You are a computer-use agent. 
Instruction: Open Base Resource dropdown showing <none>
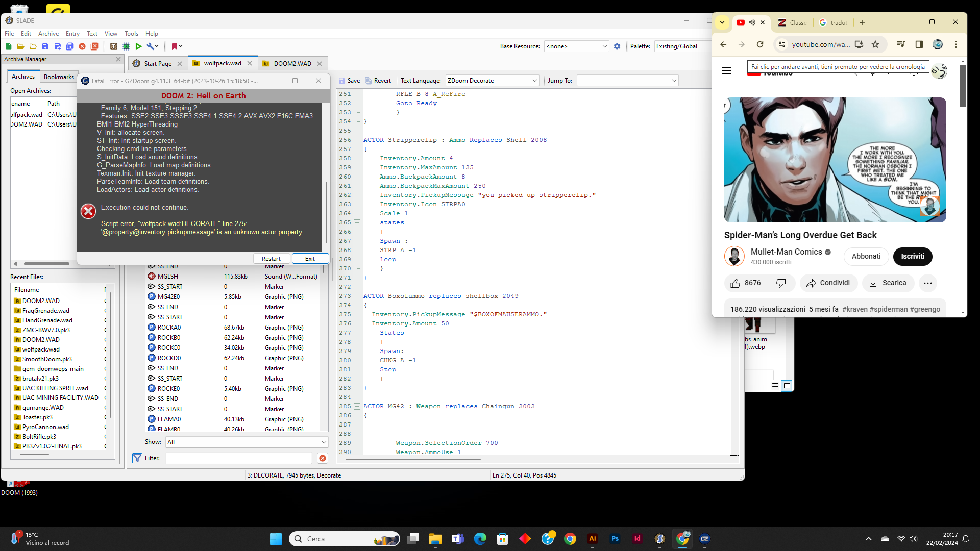[x=576, y=46]
